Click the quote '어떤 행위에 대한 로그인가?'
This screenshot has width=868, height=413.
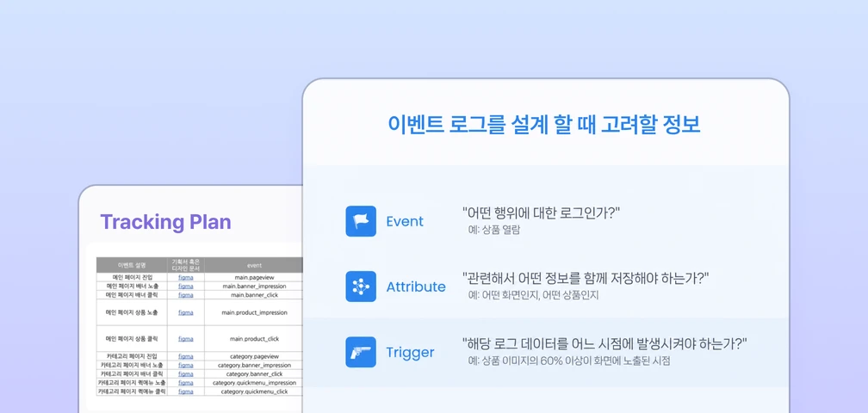pyautogui.click(x=541, y=213)
